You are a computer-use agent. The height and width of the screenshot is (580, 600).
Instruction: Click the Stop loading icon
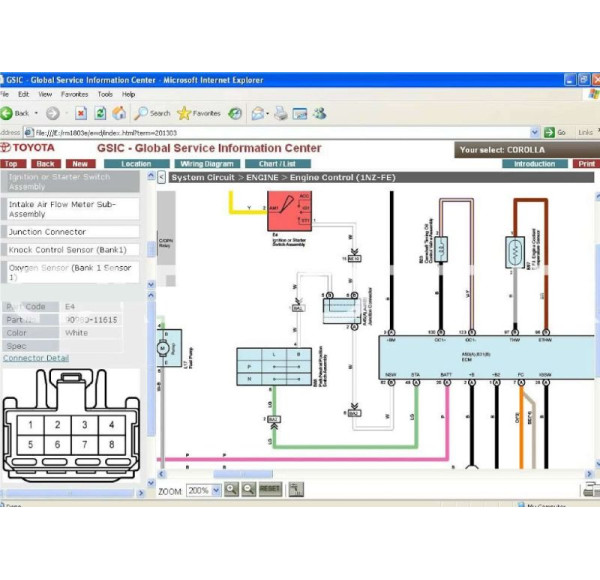82,113
